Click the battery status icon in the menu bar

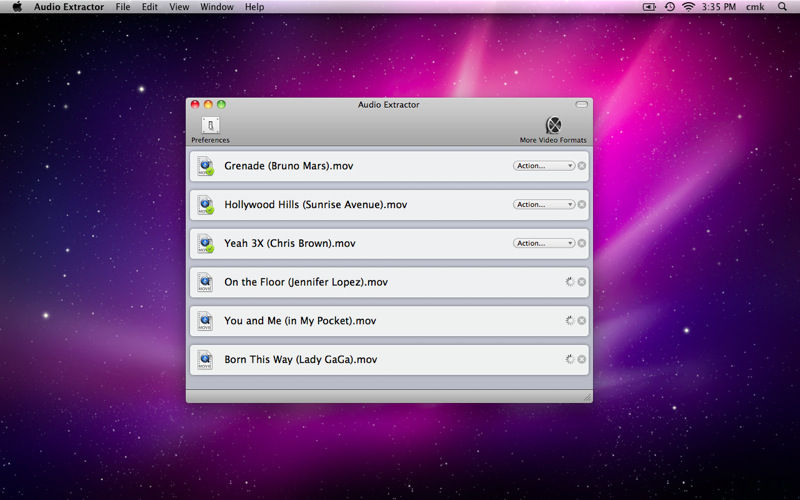[x=649, y=7]
